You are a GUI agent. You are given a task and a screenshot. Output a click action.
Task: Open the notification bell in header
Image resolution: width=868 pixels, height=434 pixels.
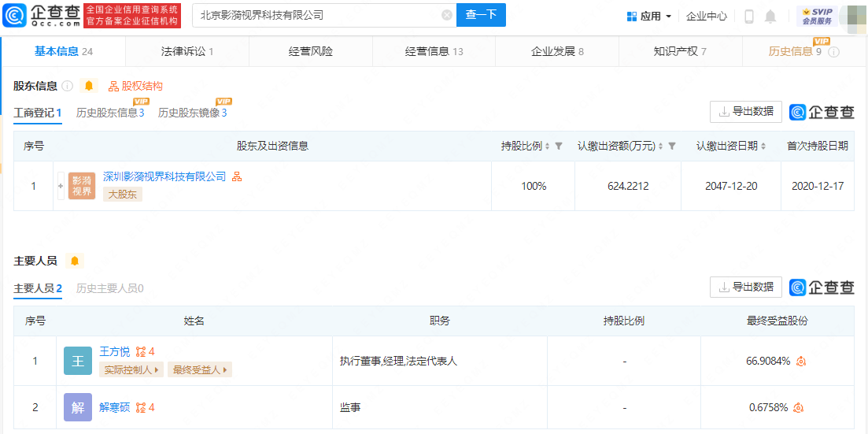pos(770,16)
